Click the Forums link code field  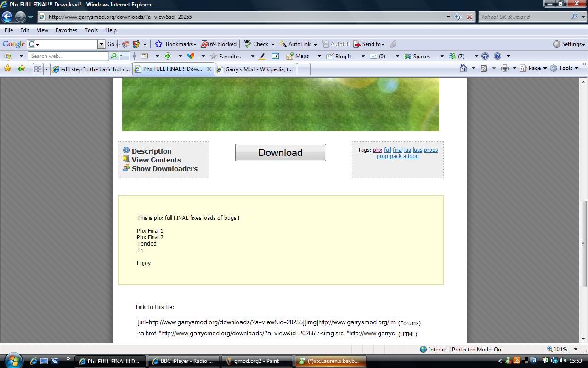[266, 322]
